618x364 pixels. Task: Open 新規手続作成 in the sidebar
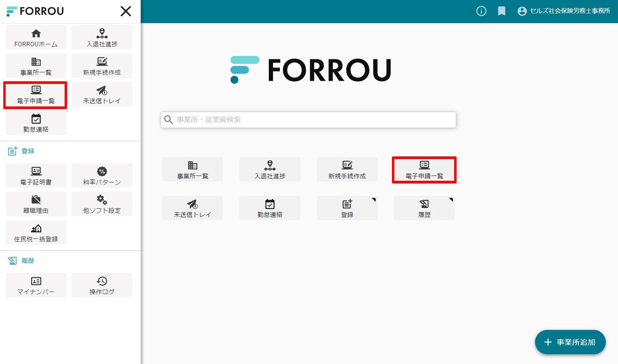102,66
